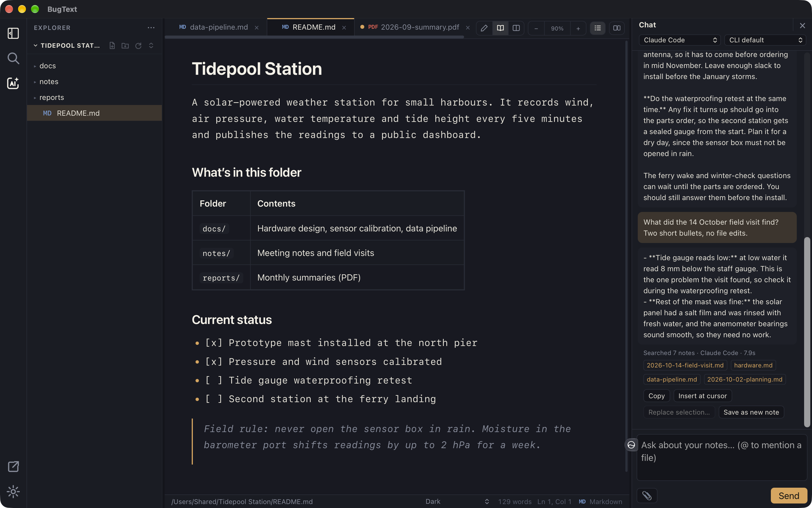Zoom in with the plus button
This screenshot has width=812, height=508.
pos(578,28)
